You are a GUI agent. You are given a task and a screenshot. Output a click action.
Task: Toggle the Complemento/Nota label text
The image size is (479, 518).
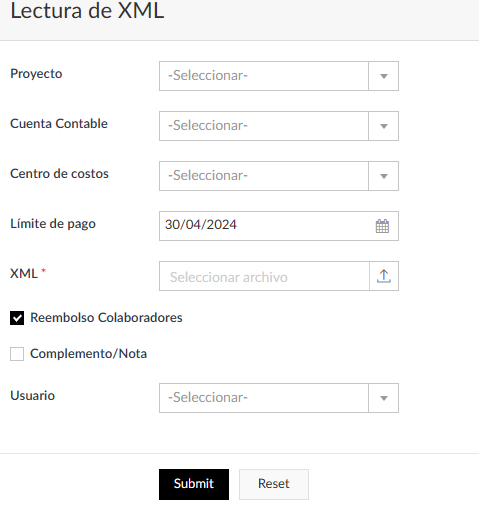pyautogui.click(x=88, y=354)
